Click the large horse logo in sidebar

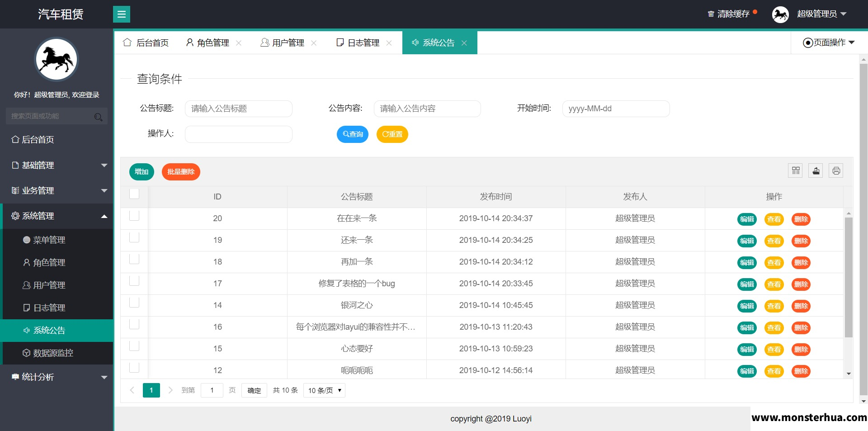(x=57, y=59)
